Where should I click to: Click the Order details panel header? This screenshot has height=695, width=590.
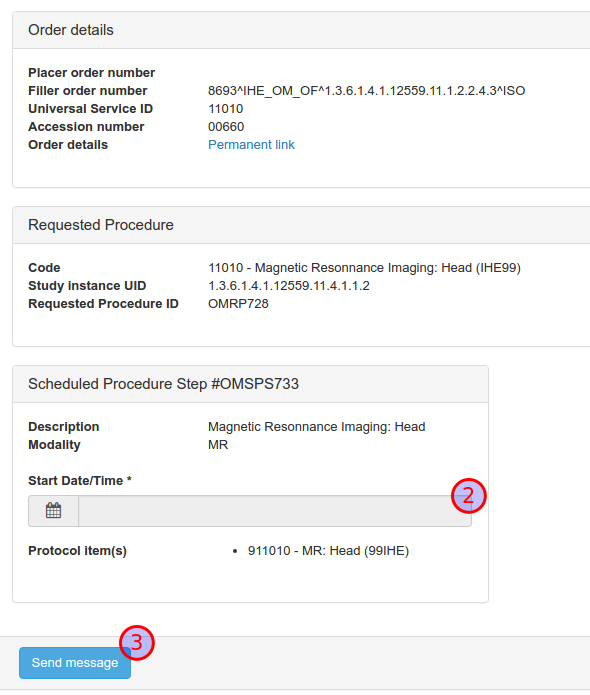point(301,30)
